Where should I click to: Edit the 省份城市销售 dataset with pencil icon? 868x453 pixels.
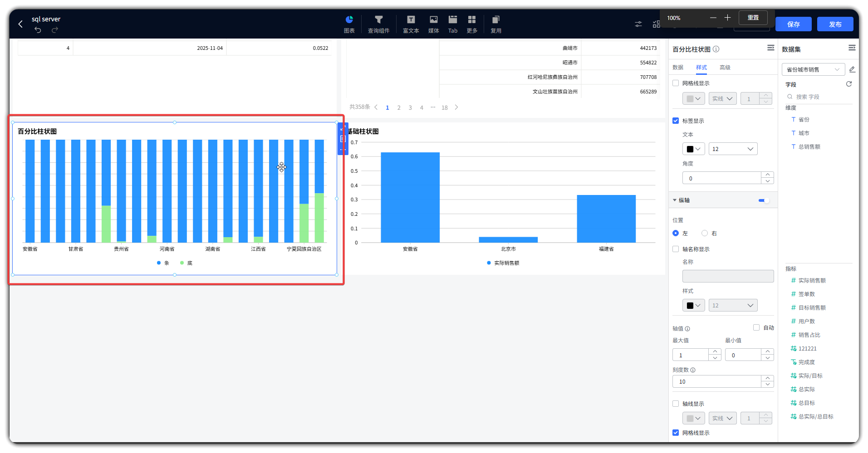click(852, 69)
